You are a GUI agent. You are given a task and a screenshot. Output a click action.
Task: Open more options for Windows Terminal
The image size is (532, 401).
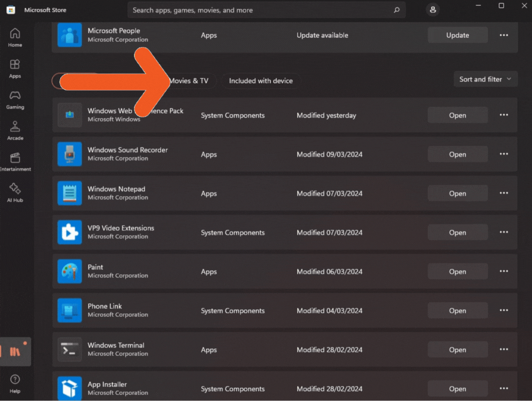504,350
